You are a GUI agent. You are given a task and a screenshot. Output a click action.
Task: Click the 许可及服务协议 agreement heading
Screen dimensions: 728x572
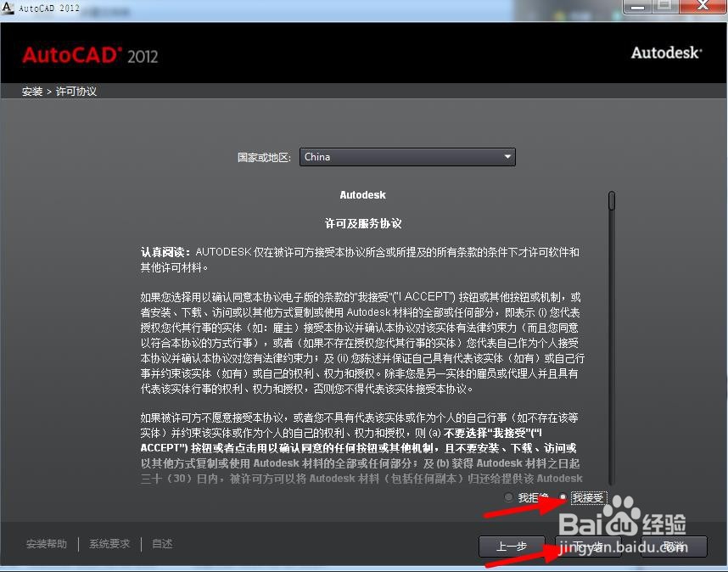coord(363,224)
